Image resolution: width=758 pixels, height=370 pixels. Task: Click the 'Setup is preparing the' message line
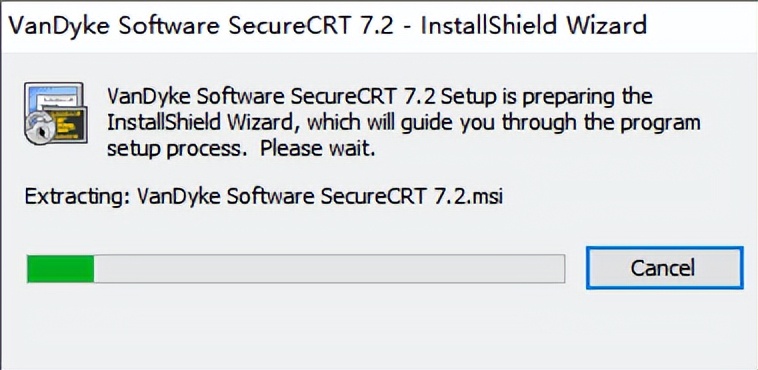(x=547, y=97)
